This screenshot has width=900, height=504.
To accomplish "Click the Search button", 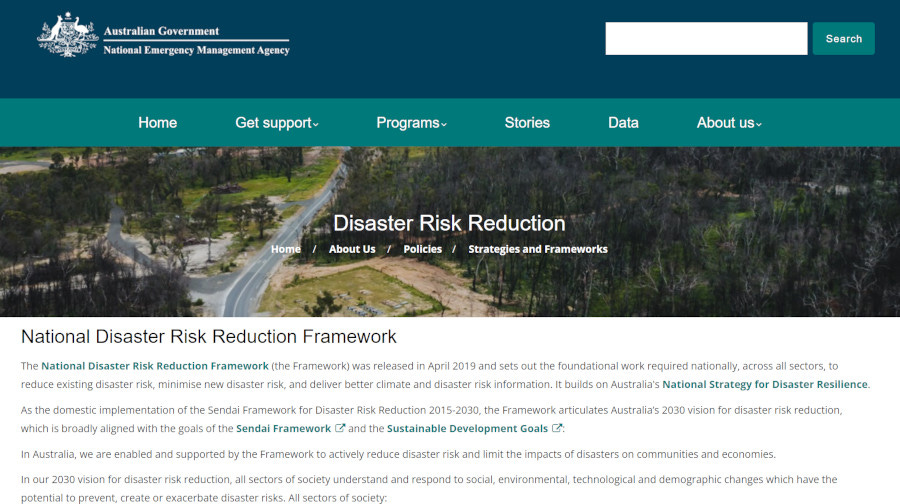I will point(844,38).
